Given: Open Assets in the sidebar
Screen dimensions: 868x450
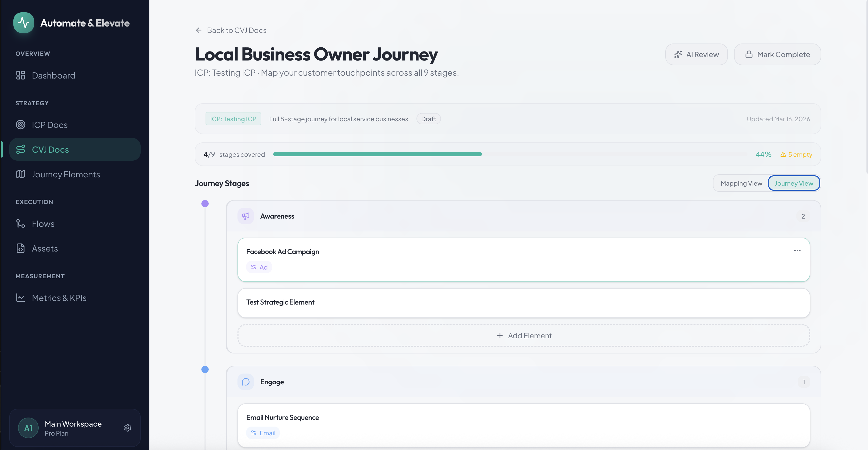Looking at the screenshot, I should click(x=75, y=249).
